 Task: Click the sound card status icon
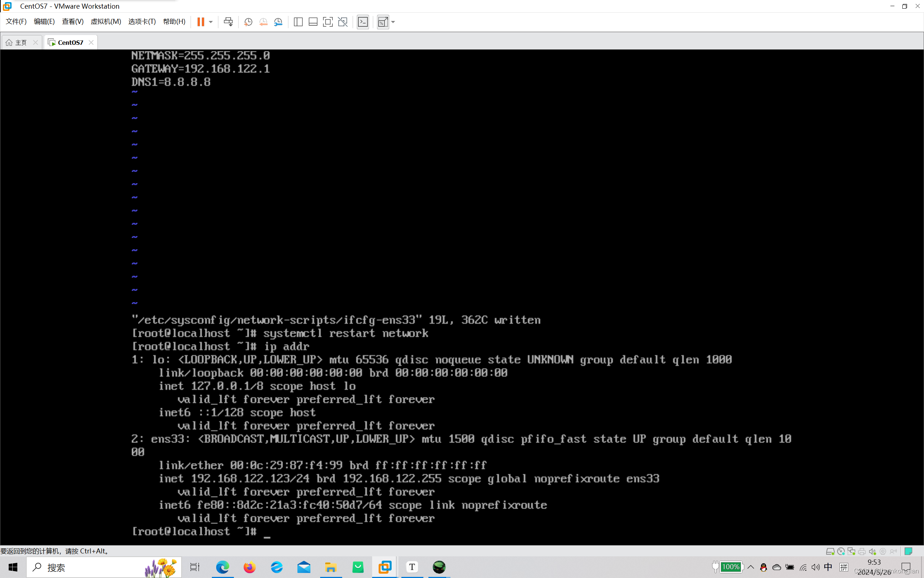[872, 551]
